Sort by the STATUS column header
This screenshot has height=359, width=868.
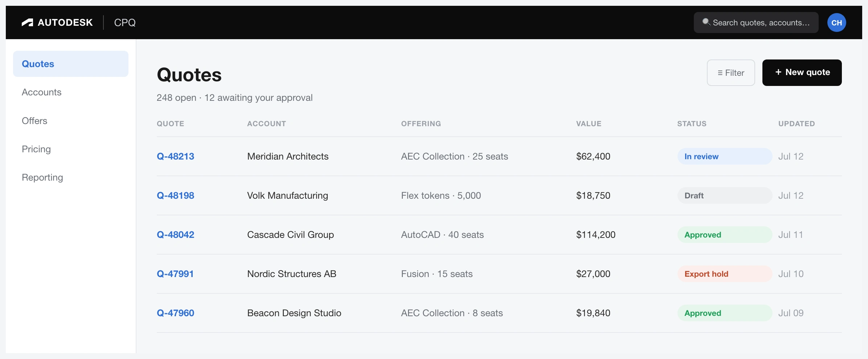click(x=692, y=124)
